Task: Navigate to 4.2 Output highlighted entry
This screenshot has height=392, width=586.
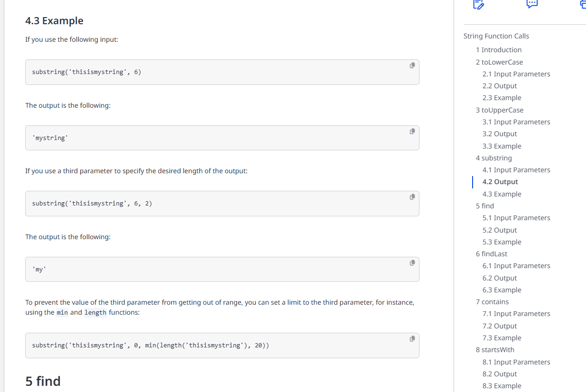Action: click(x=500, y=182)
